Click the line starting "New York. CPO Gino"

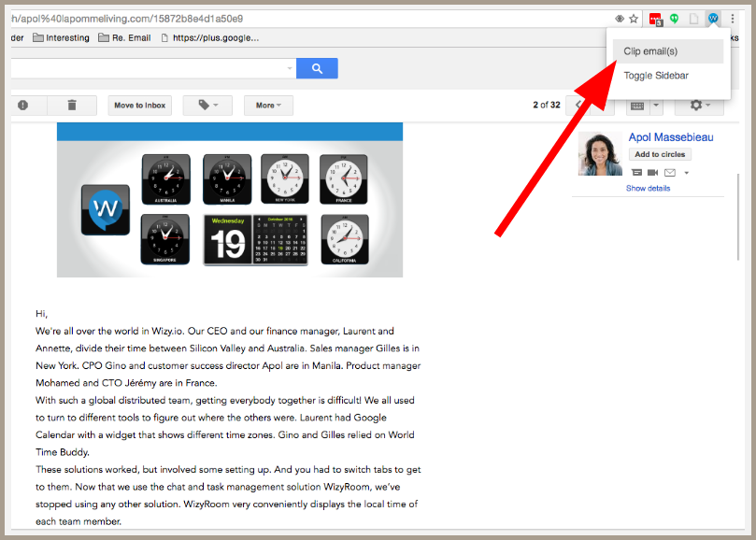click(x=228, y=365)
